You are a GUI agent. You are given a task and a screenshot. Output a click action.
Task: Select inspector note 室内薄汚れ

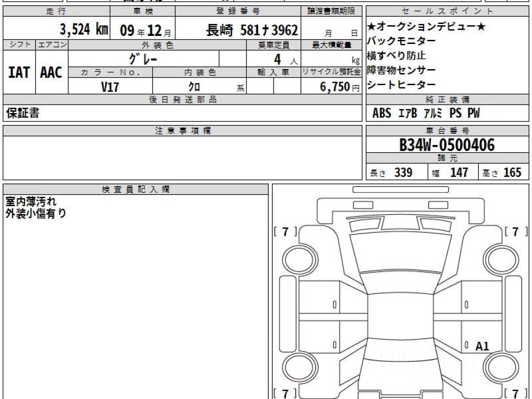coord(31,202)
